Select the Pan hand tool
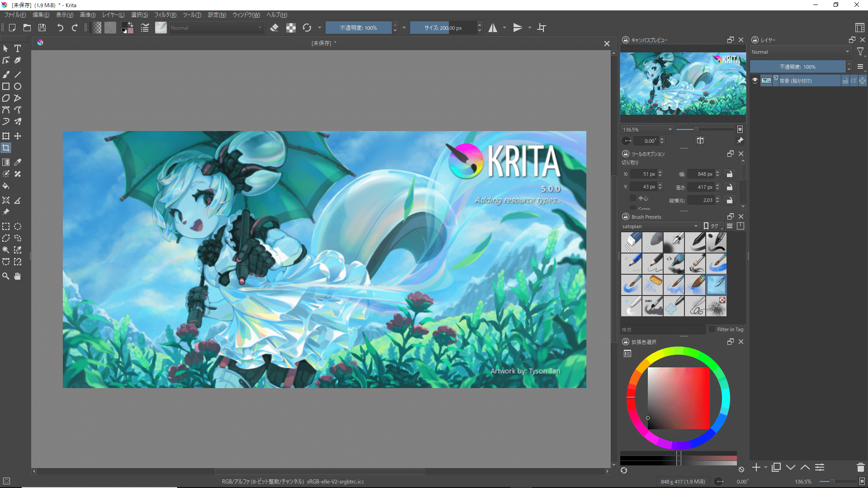 tap(18, 276)
